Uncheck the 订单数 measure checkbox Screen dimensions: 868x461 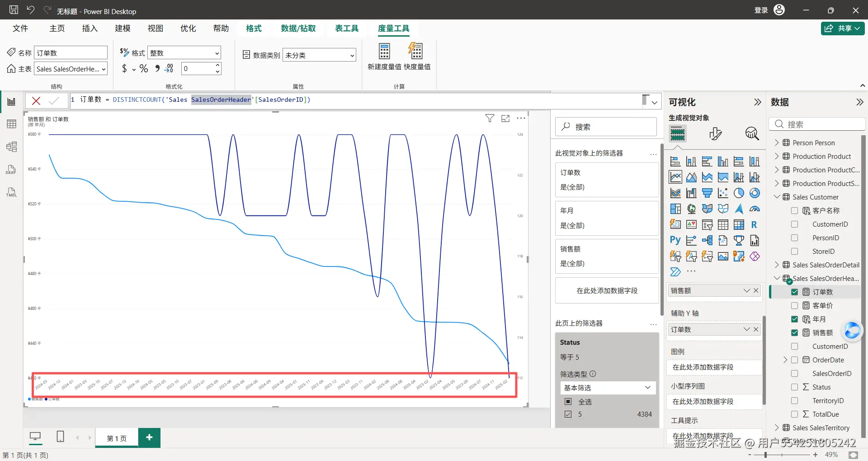[794, 292]
